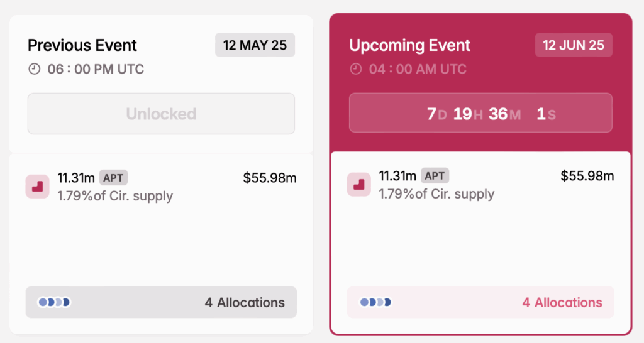Click the clock icon under Previous Event

[x=35, y=69]
